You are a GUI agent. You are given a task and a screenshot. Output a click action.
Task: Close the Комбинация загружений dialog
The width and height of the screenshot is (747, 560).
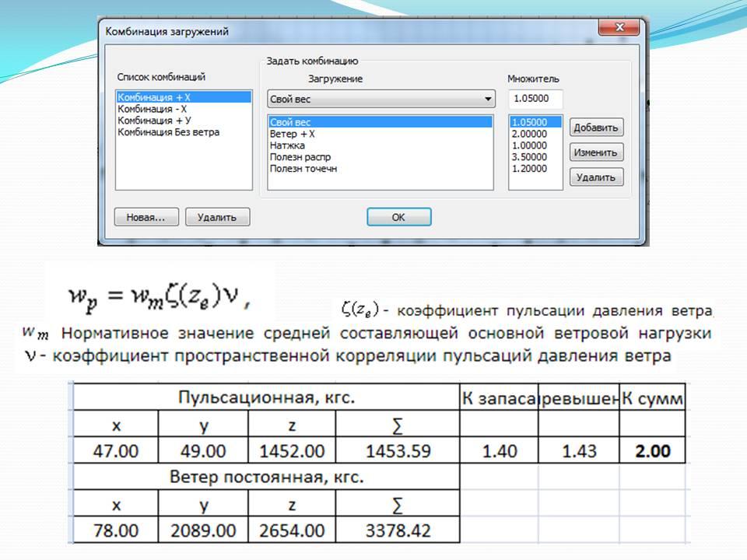(x=619, y=29)
